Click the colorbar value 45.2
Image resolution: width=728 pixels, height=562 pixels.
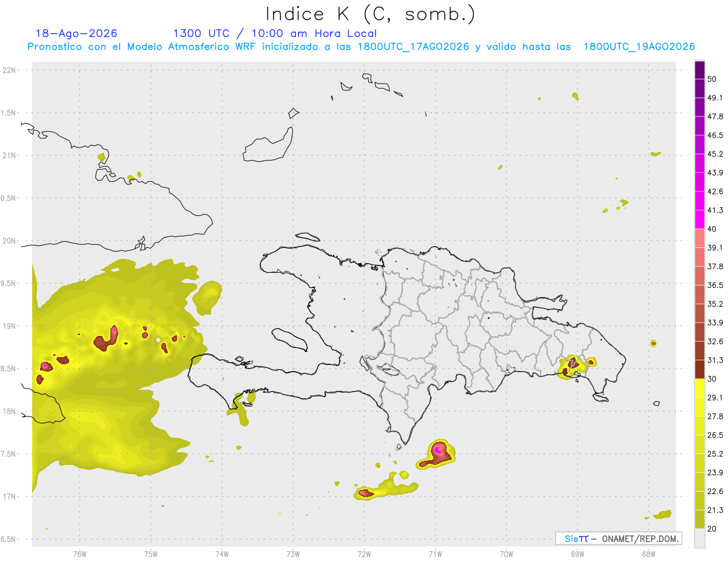click(715, 154)
